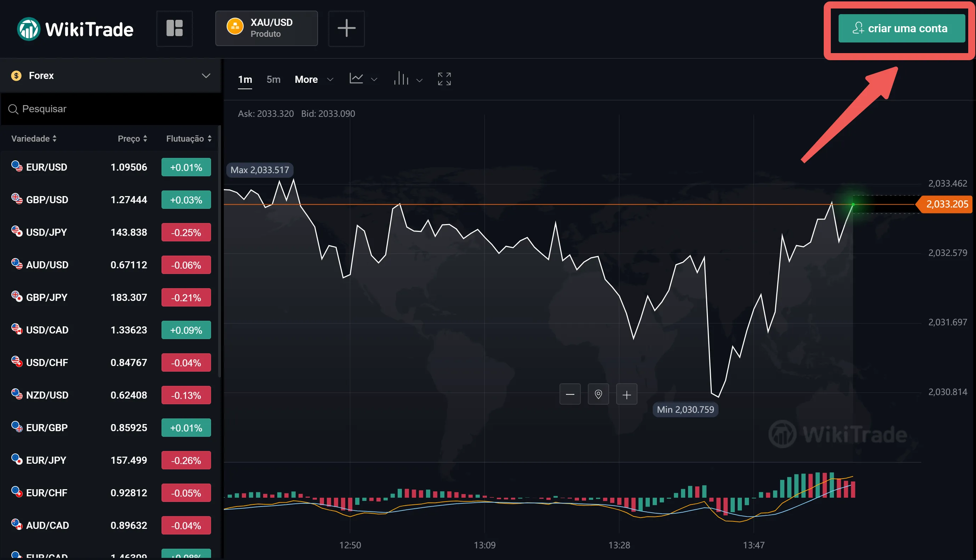Click the USD/CHF flag icon
The height and width of the screenshot is (560, 976).
coord(17,361)
